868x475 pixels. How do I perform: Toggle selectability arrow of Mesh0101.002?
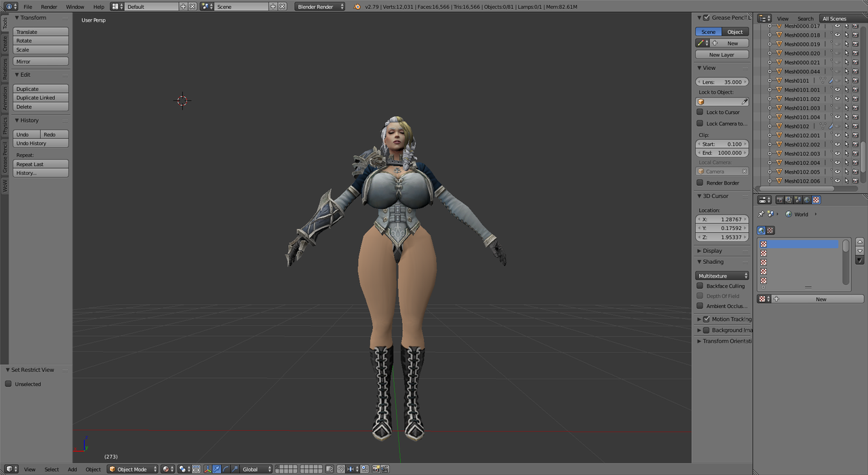846,98
